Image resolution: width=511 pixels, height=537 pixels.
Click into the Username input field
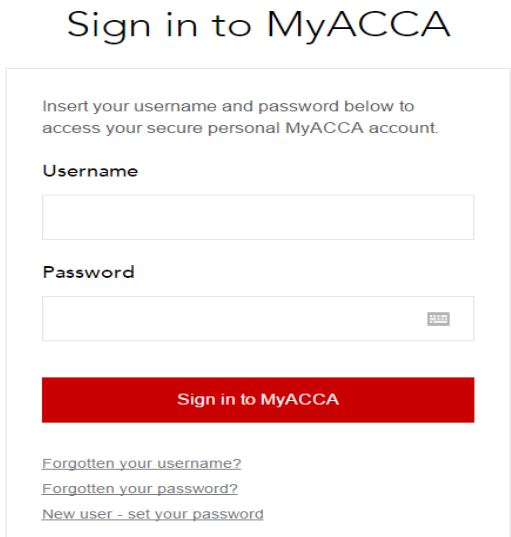258,217
